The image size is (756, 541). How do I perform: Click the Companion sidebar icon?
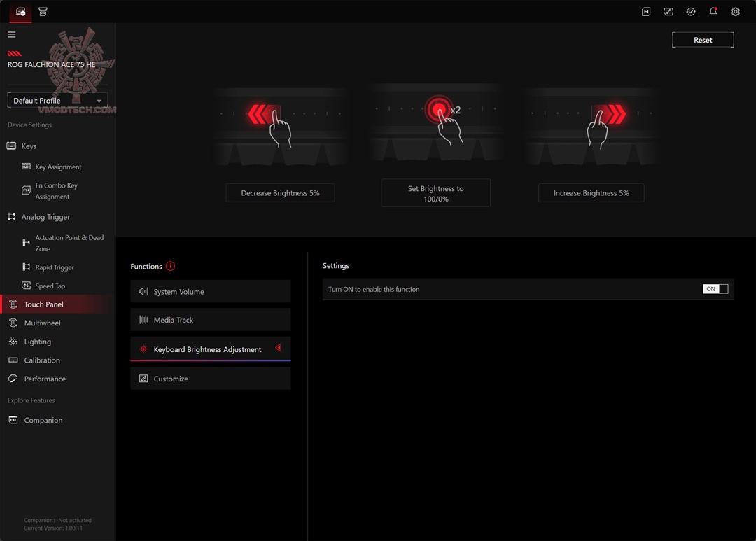[x=13, y=420]
